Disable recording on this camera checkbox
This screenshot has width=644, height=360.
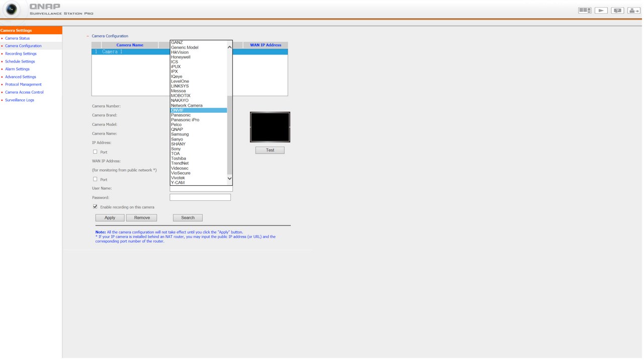click(x=95, y=207)
